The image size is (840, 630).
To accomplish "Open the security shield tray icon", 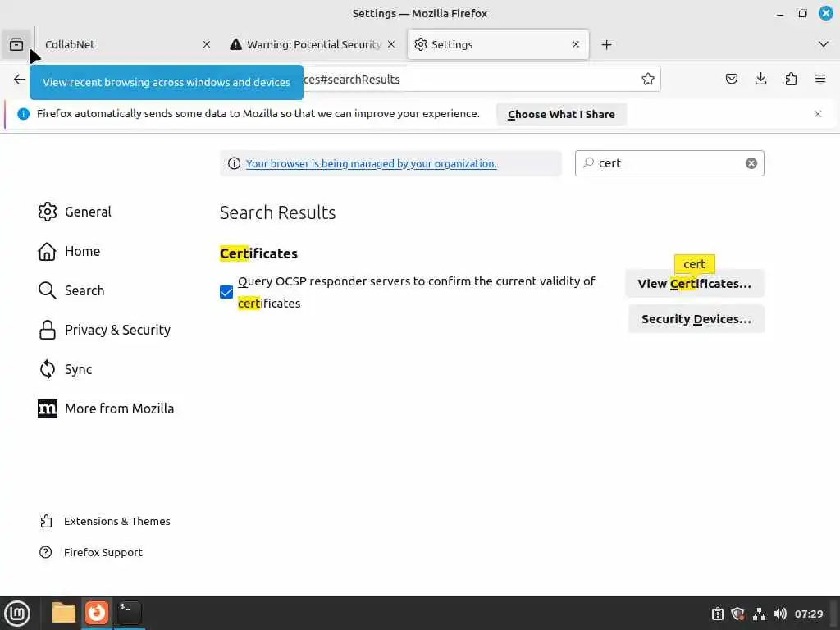I will (737, 614).
